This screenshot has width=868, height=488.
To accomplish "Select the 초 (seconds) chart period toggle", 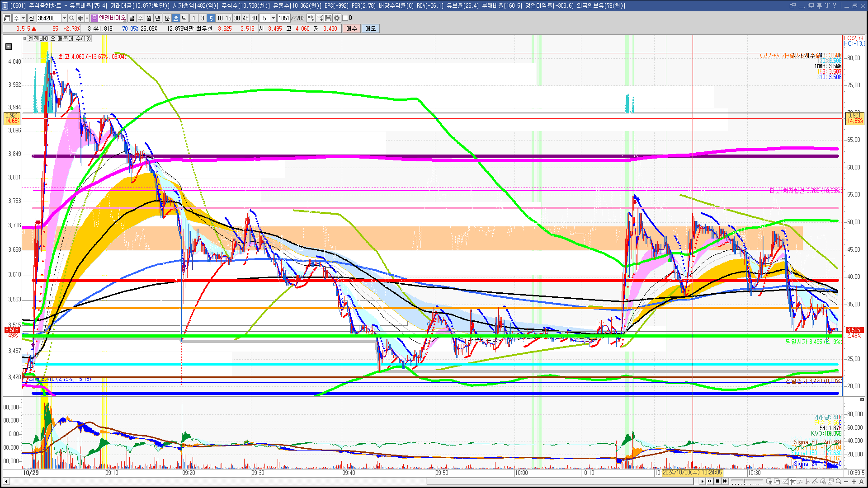I will (176, 18).
